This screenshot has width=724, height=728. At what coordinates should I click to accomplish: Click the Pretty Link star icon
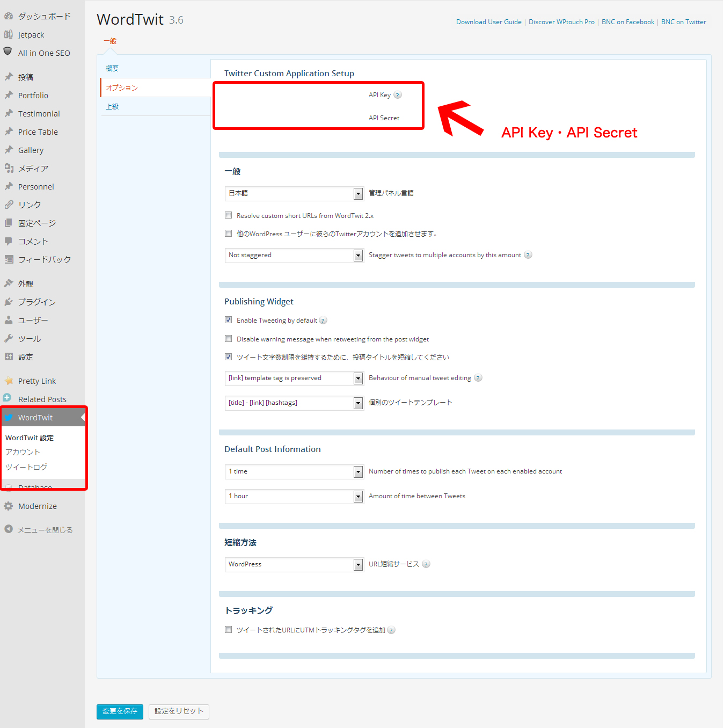(9, 381)
